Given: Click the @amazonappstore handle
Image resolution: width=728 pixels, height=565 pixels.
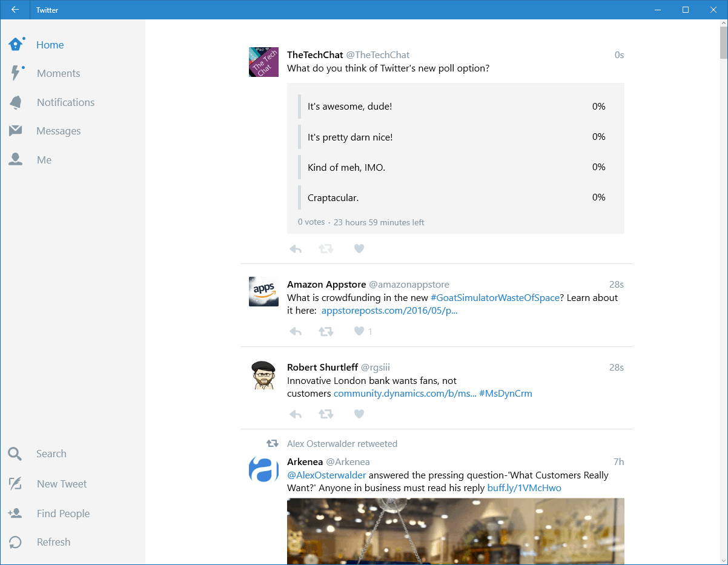Looking at the screenshot, I should (409, 285).
